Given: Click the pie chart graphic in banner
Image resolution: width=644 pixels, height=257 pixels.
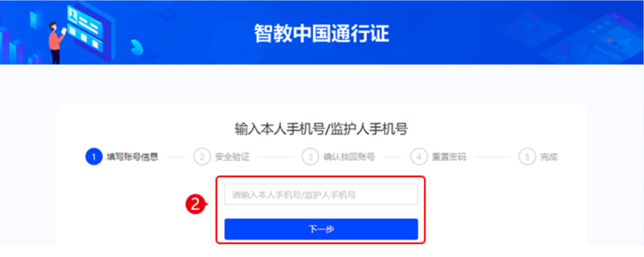Looking at the screenshot, I should (x=136, y=47).
